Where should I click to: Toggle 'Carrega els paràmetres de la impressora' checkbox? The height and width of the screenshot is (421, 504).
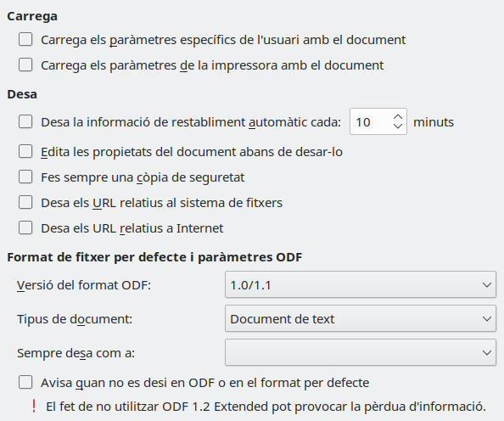point(25,65)
